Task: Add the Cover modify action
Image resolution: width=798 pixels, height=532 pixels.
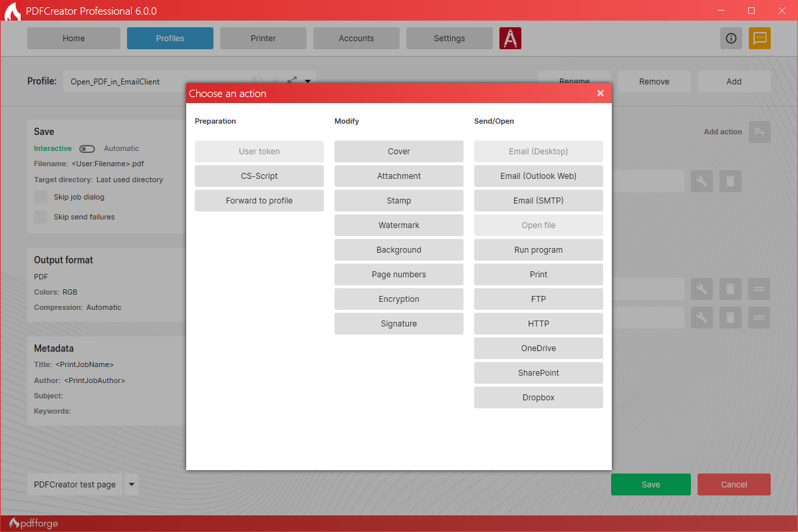Action: [x=399, y=152]
